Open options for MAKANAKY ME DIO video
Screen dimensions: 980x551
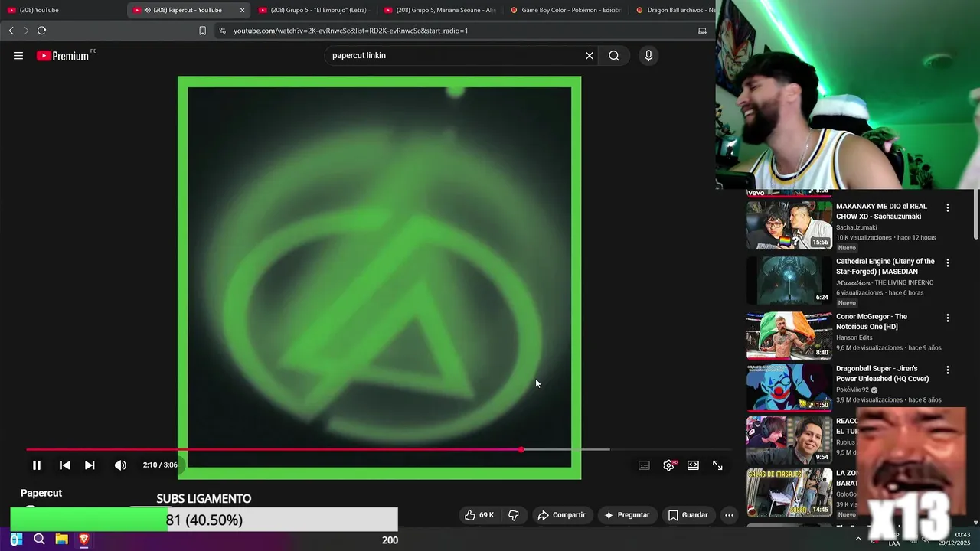coord(948,207)
